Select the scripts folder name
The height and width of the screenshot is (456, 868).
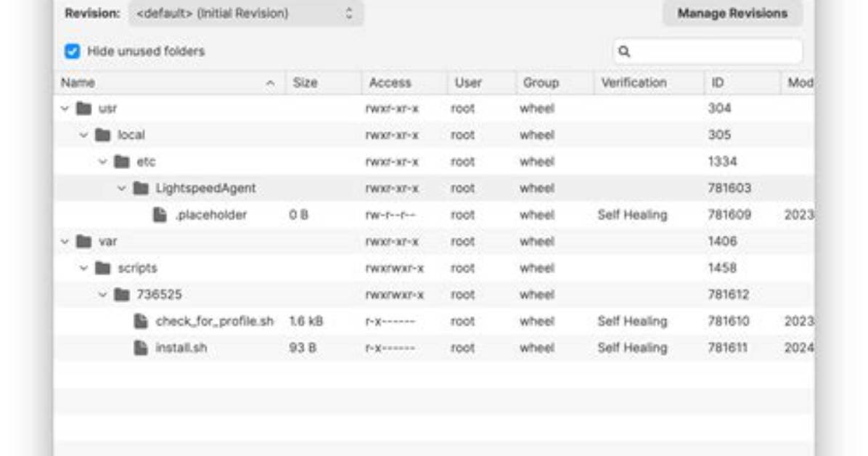point(137,268)
